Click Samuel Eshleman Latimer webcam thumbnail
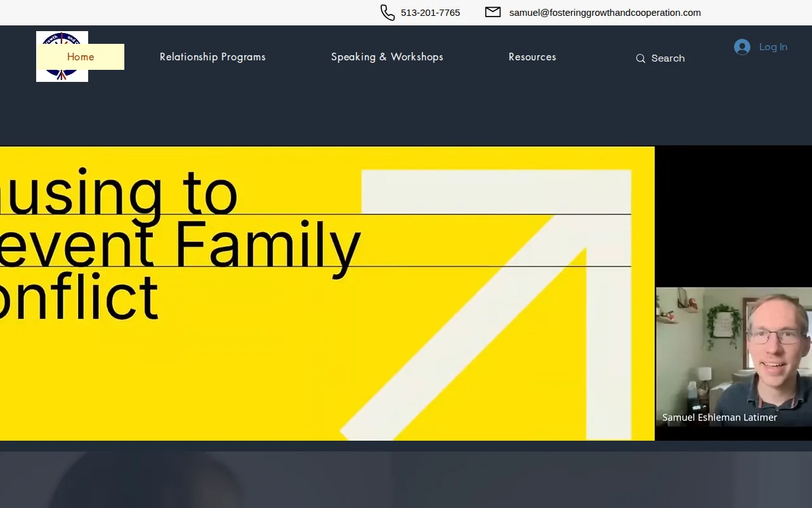 click(x=734, y=356)
